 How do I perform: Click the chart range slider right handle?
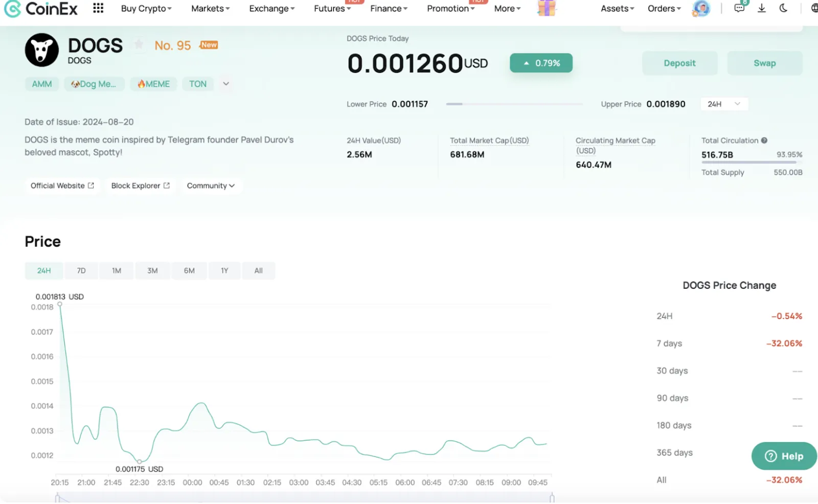(x=552, y=498)
